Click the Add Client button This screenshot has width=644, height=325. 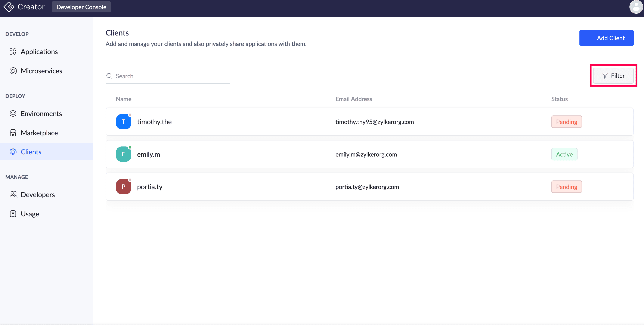[606, 38]
